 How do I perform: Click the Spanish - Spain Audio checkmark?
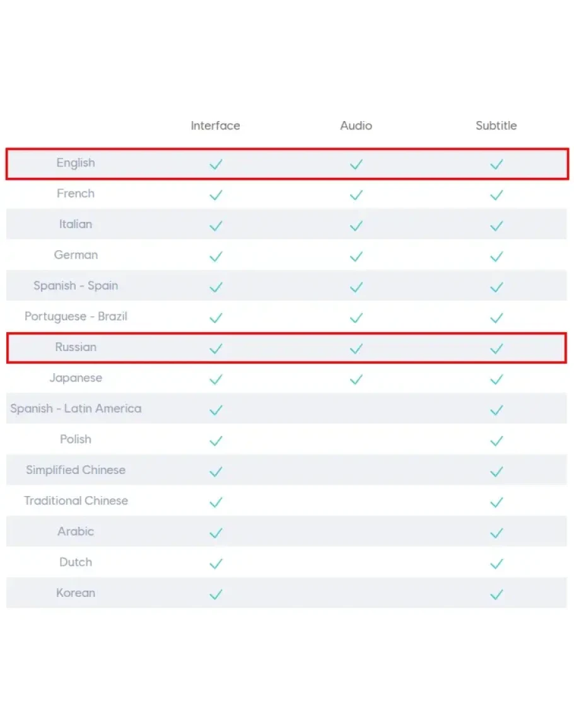click(356, 287)
